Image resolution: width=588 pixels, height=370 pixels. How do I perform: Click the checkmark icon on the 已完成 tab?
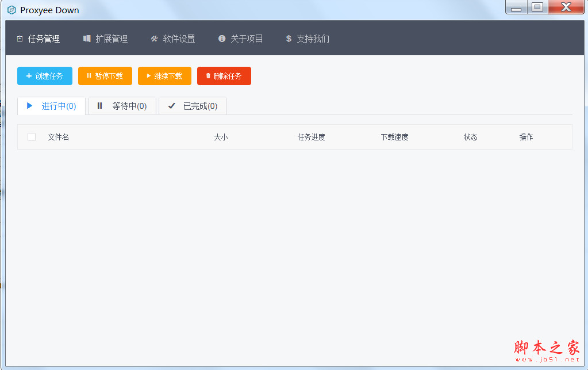(171, 106)
